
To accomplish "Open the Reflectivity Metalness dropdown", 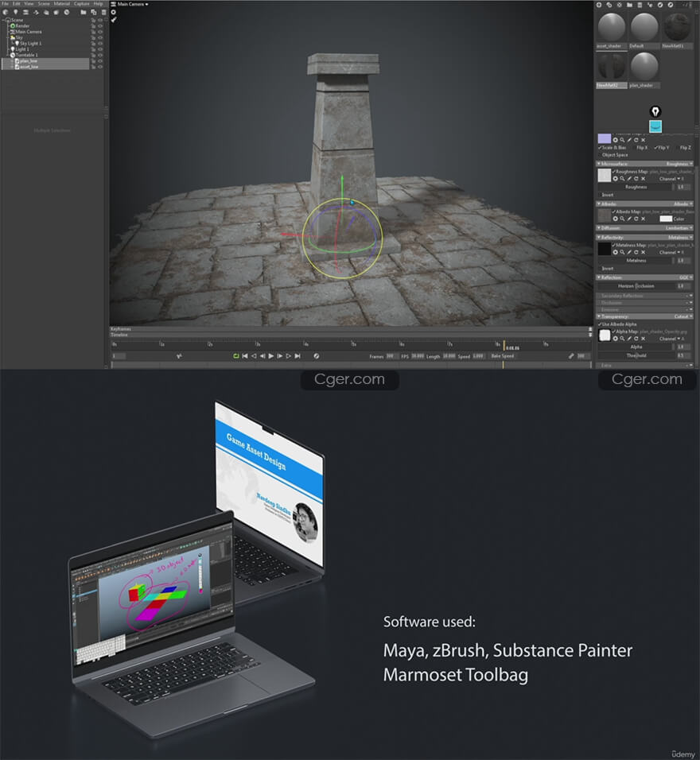I will 680,238.
